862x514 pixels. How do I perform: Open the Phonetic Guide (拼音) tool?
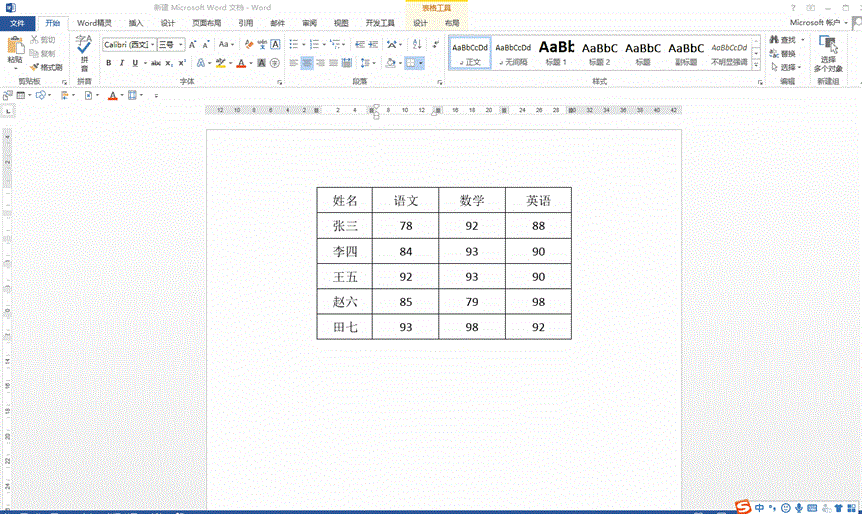(x=84, y=50)
